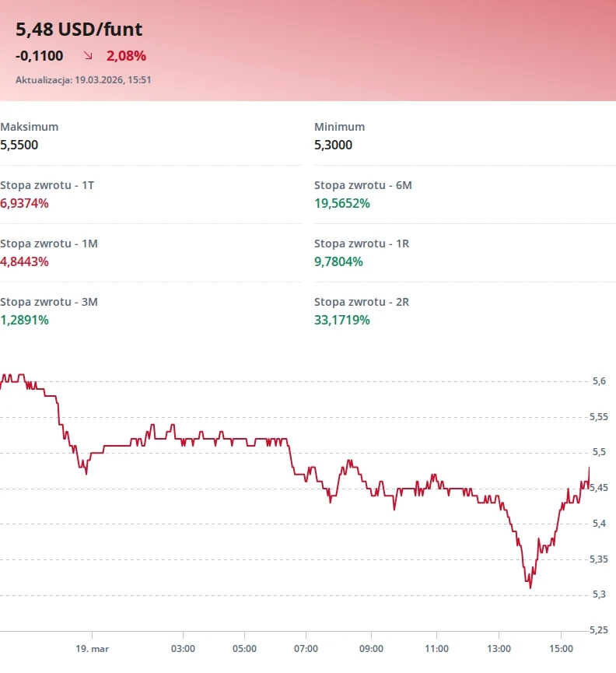The height and width of the screenshot is (673, 616).
Task: Click the 2R return value 33,1719%
Action: click(x=341, y=320)
